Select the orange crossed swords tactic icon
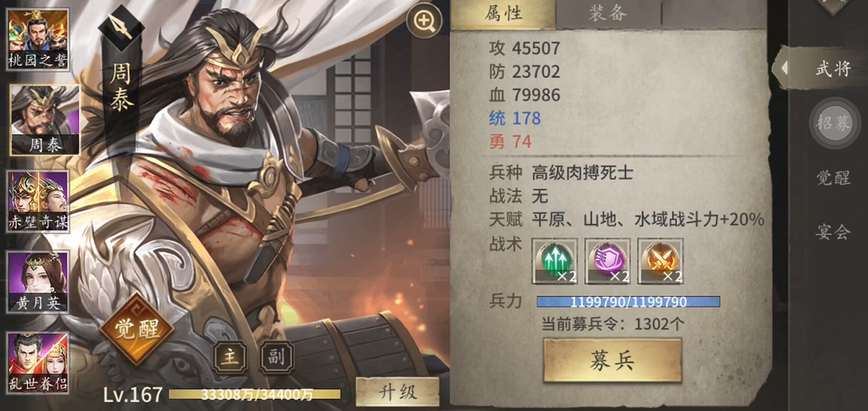This screenshot has height=411, width=868. [x=660, y=261]
